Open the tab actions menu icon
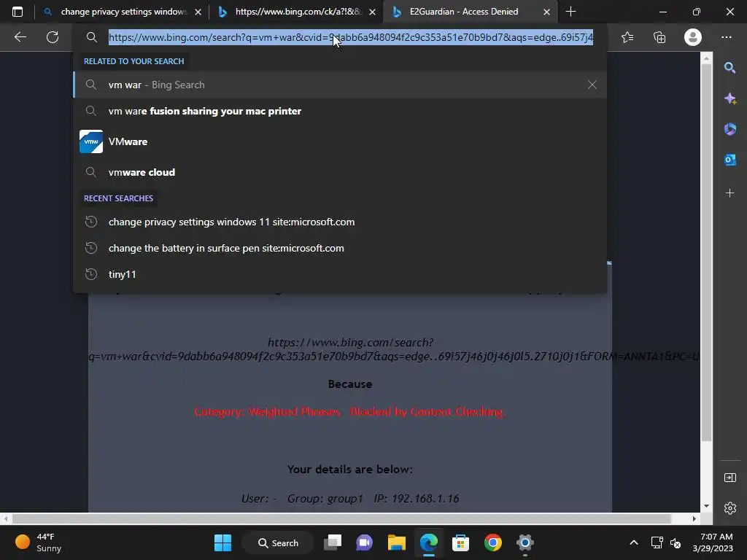 click(18, 12)
